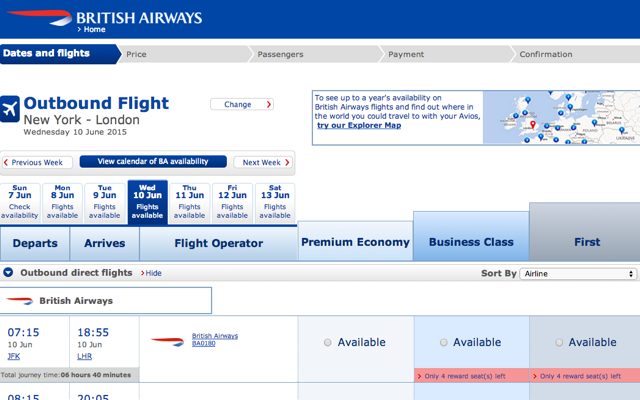Select Premium Economy Available radio button
Image resolution: width=640 pixels, height=400 pixels.
pos(327,342)
